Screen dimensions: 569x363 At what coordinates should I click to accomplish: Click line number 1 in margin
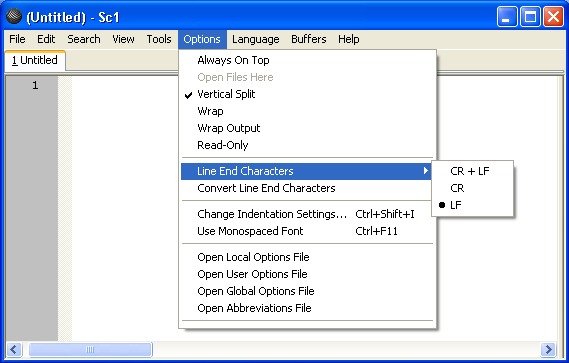(35, 85)
